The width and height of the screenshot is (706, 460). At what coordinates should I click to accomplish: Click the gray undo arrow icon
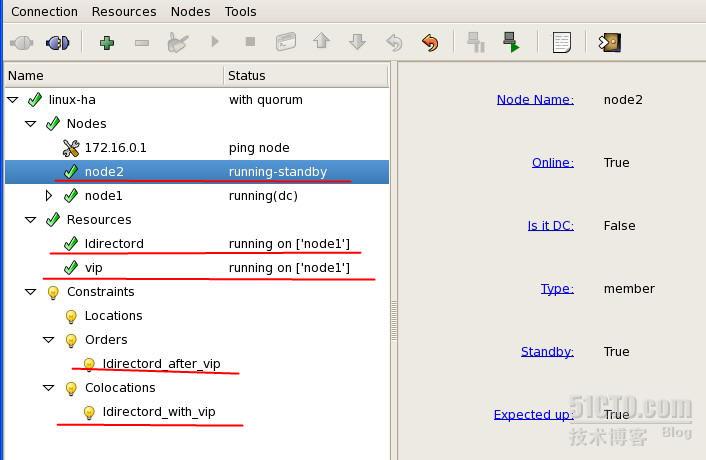pyautogui.click(x=394, y=43)
